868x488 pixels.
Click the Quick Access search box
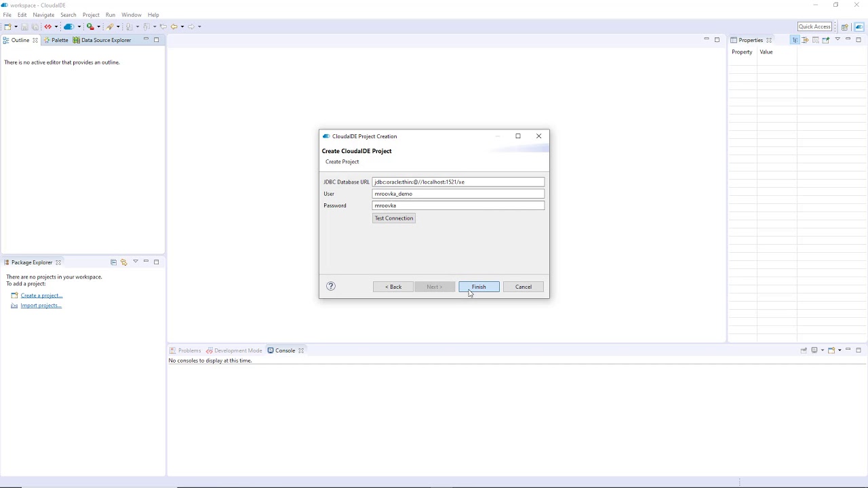814,26
